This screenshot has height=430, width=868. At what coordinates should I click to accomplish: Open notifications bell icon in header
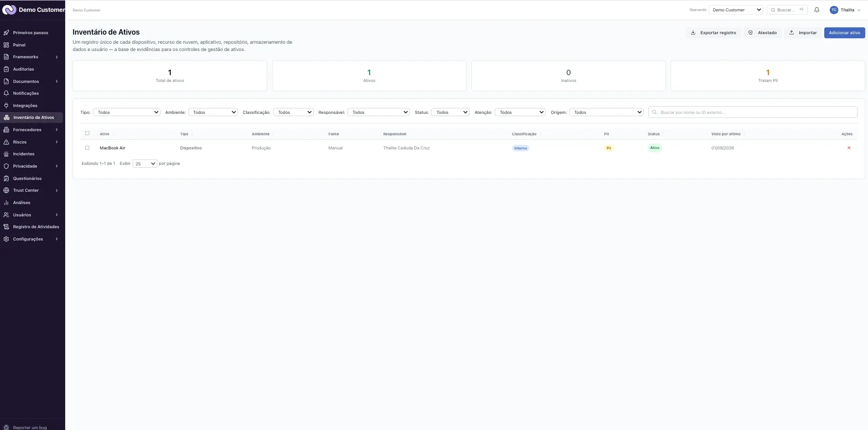816,10
